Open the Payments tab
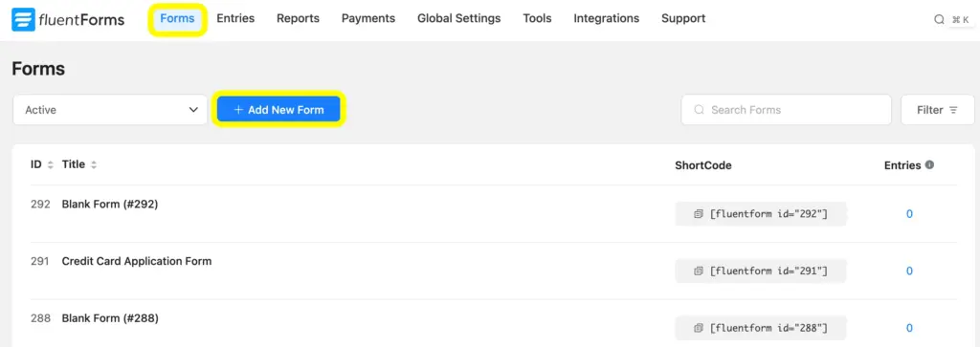Image resolution: width=980 pixels, height=347 pixels. (368, 19)
